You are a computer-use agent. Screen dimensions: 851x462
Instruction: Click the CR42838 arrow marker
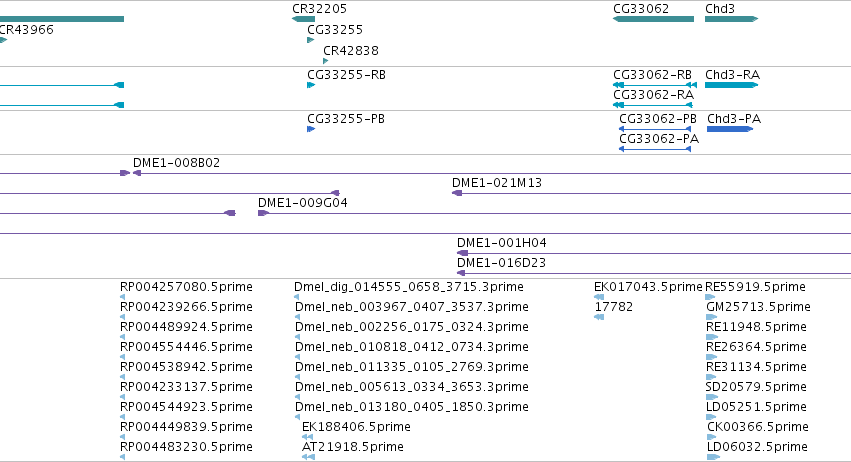326,61
